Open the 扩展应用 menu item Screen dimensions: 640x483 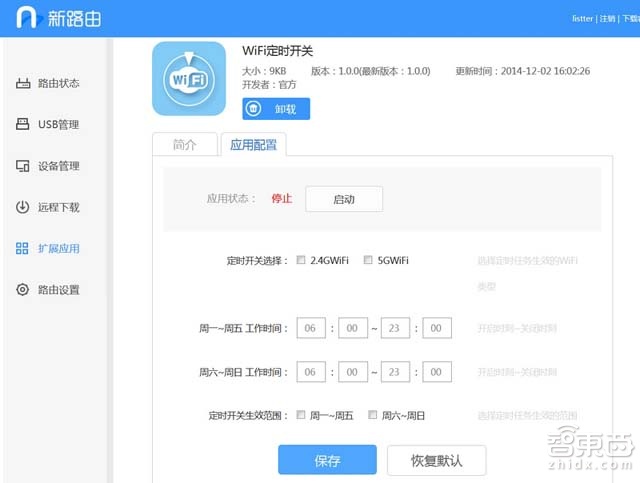[x=58, y=248]
